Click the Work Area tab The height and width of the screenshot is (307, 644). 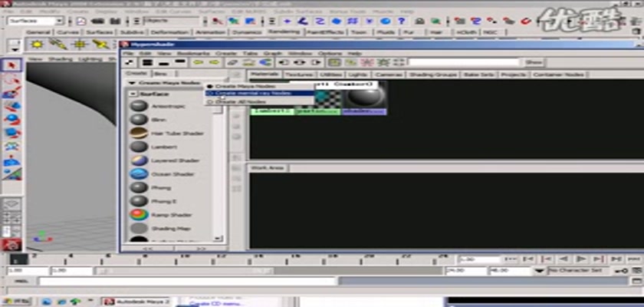[268, 167]
